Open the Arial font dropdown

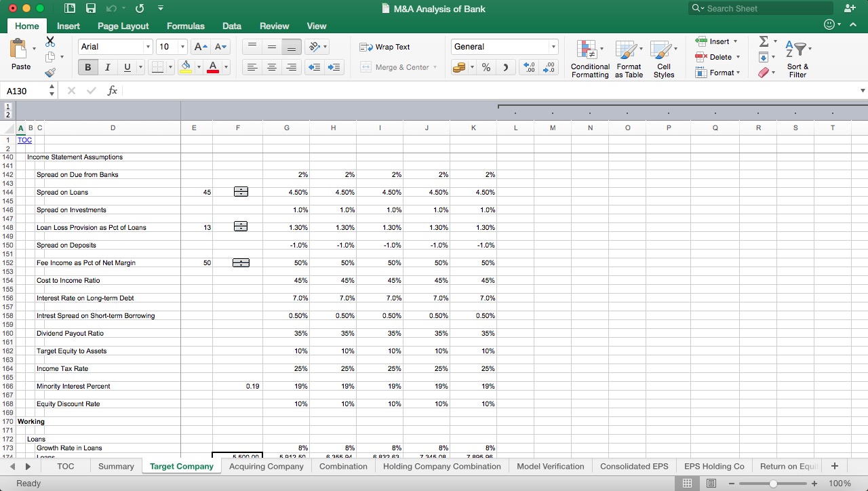[x=149, y=46]
